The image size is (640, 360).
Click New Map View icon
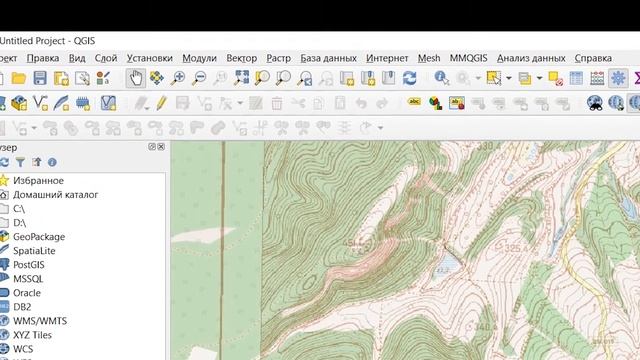point(347,78)
